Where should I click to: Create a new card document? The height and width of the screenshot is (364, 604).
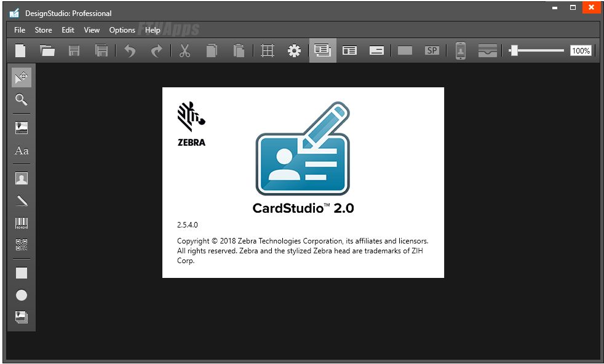[x=20, y=51]
